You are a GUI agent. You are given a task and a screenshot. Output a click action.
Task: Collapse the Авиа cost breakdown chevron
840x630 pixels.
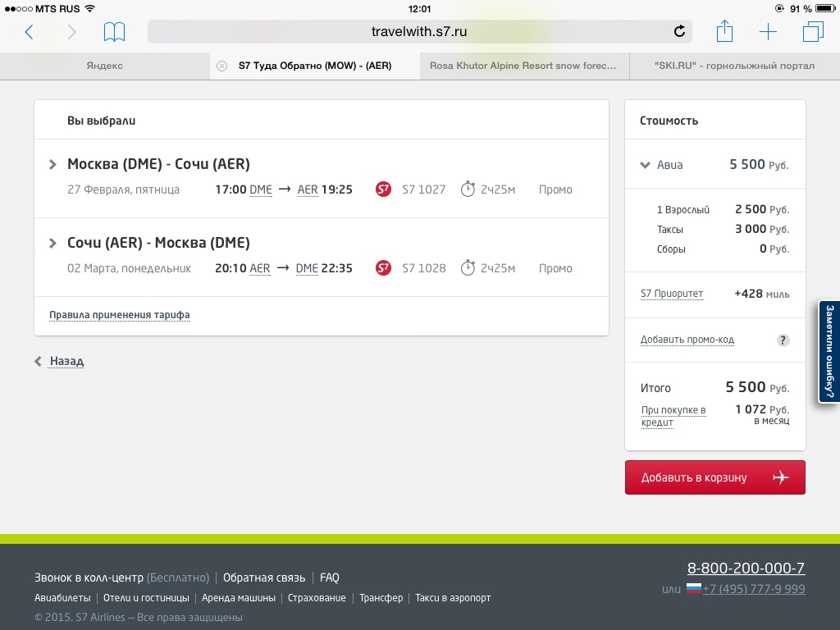[x=645, y=165]
